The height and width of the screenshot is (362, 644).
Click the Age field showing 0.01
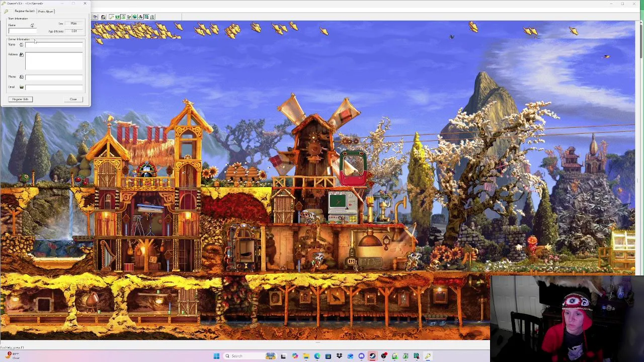tap(74, 31)
